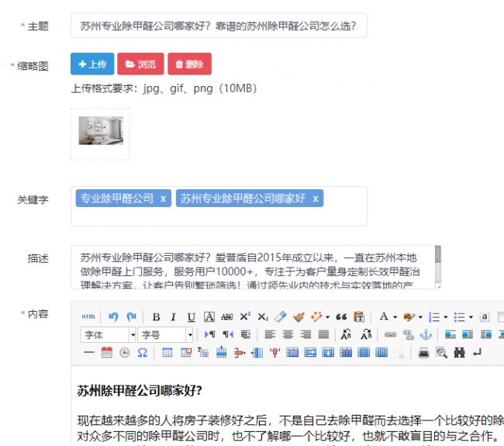Viewport: 504px width, 446px height.
Task: Toggle superscript formatting
Action: point(245,316)
